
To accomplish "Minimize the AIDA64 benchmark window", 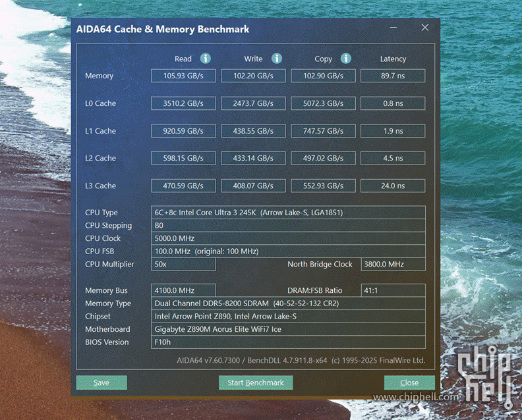I will point(393,28).
